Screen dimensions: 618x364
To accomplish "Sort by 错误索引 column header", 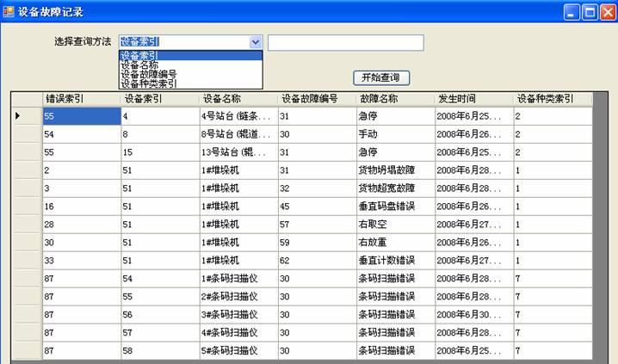I will click(81, 99).
